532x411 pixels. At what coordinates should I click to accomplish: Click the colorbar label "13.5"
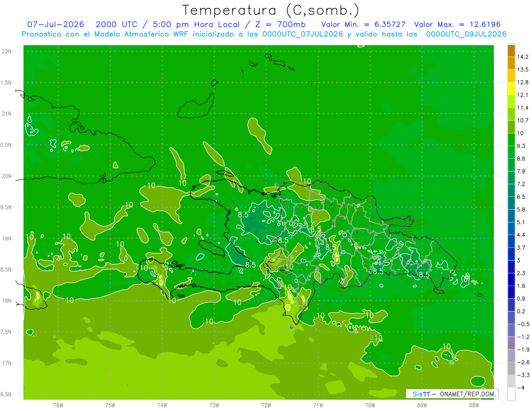(523, 70)
